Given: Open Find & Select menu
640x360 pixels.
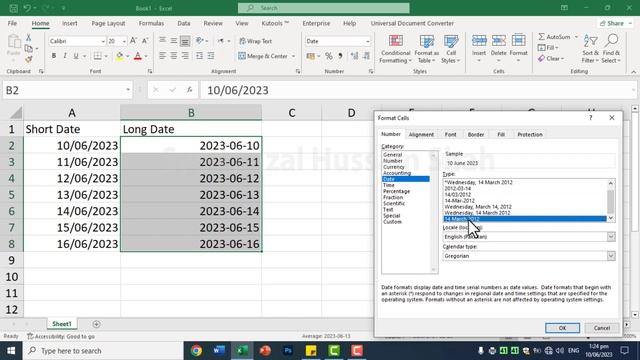Looking at the screenshot, I should click(x=611, y=49).
